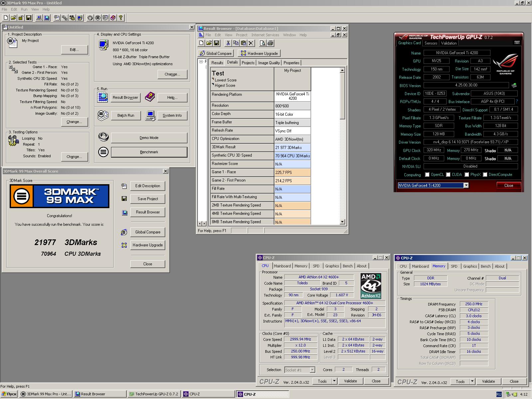Click the Delete X icon in Result Browser toolbar

pyautogui.click(x=251, y=43)
